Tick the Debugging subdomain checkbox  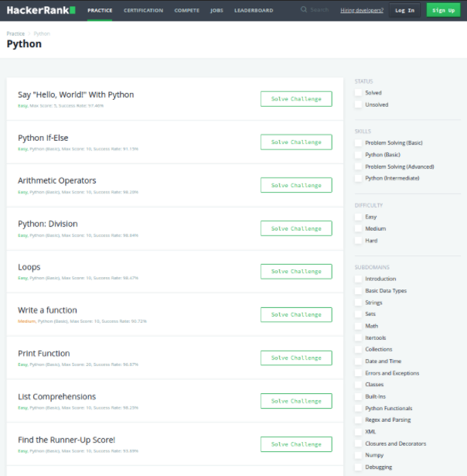(x=359, y=467)
